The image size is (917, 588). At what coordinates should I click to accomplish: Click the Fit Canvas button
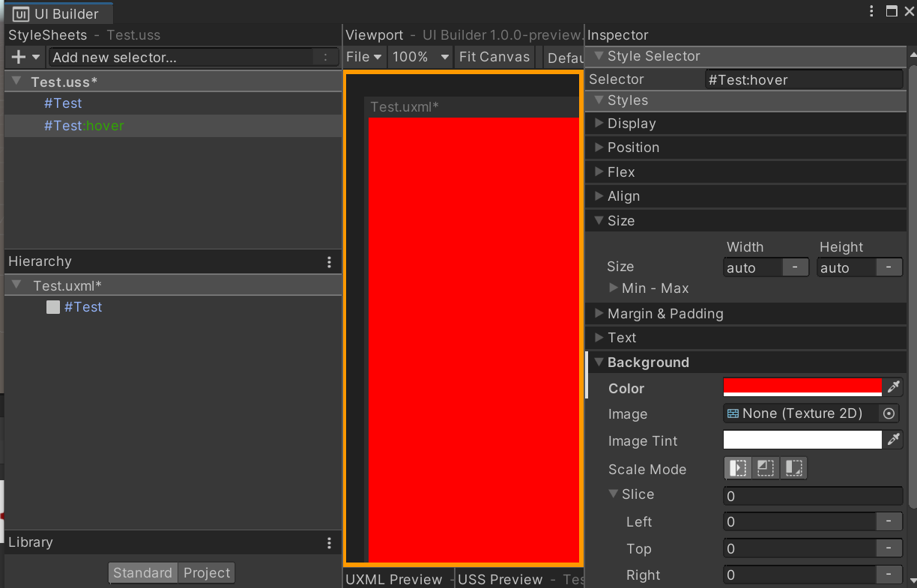494,56
